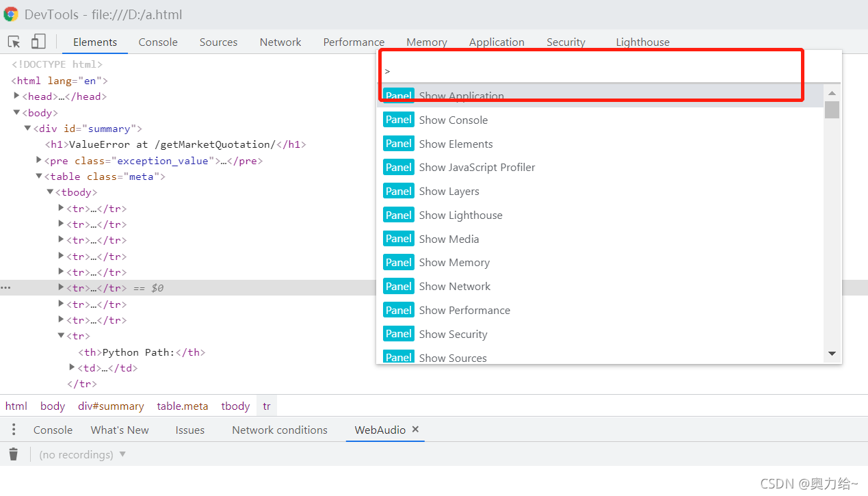Open the Application tab
Image resolution: width=868 pixels, height=496 pixels.
pyautogui.click(x=497, y=42)
